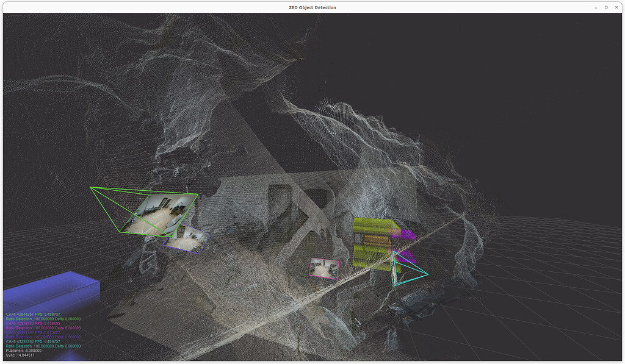Screen dimensions: 625x364
Task: Click the green Ratio Detection line
Action: tap(43, 319)
